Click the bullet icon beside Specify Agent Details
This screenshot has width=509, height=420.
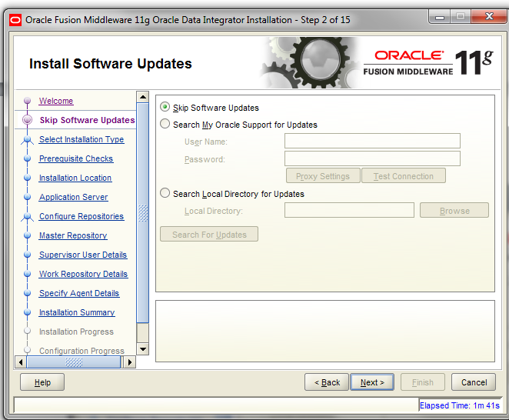coord(27,292)
